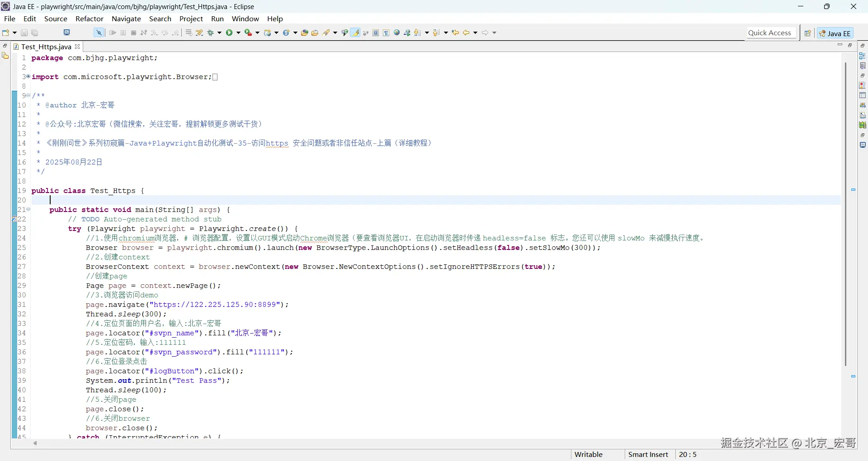Open the Refactor menu
Viewport: 868px width, 461px height.
90,19
